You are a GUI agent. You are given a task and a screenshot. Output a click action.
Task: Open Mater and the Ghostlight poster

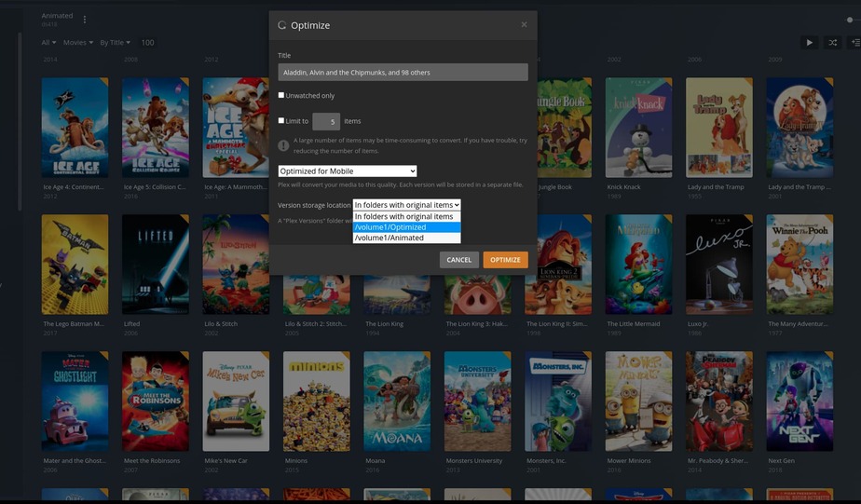(x=75, y=402)
